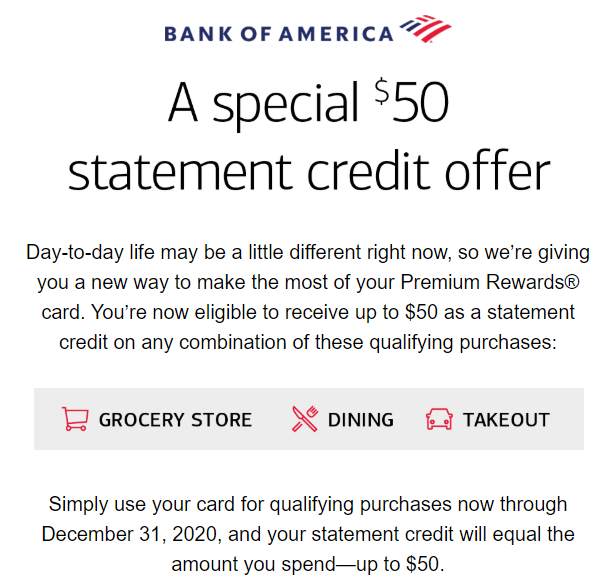Click the crossed fork and knife icon
Image resolution: width=608 pixels, height=588 pixels.
coord(305,419)
